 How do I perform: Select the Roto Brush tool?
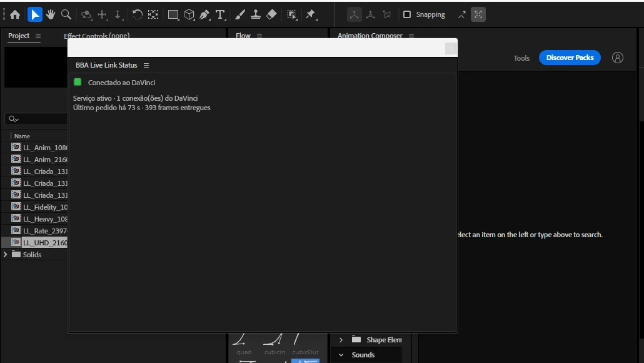pos(291,15)
